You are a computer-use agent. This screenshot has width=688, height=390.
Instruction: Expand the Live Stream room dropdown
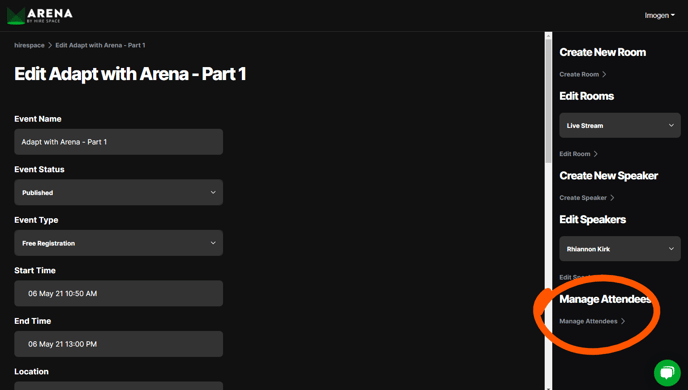[620, 125]
